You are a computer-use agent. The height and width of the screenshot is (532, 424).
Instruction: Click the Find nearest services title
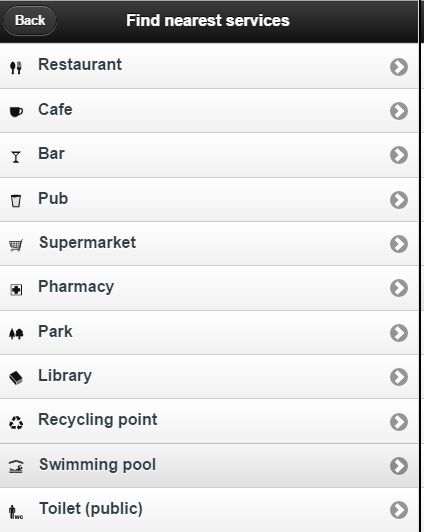click(x=208, y=21)
